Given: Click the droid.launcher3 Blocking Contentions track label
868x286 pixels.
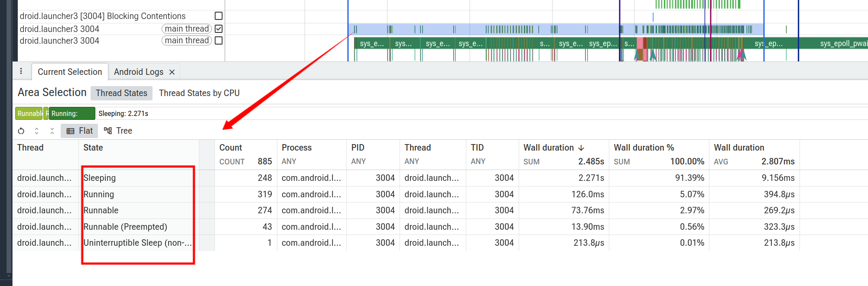Looking at the screenshot, I should click(x=103, y=16).
